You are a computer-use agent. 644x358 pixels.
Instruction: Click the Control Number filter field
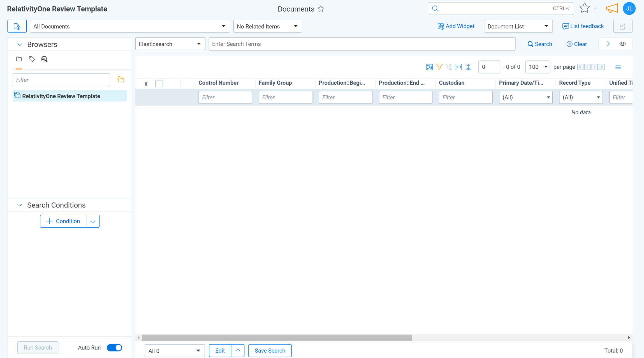[x=225, y=97]
